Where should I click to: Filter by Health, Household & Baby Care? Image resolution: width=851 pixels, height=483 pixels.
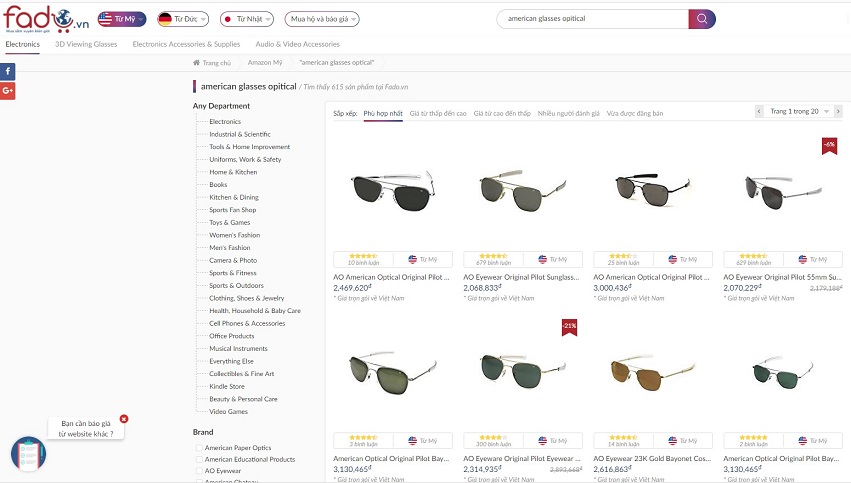coord(255,310)
